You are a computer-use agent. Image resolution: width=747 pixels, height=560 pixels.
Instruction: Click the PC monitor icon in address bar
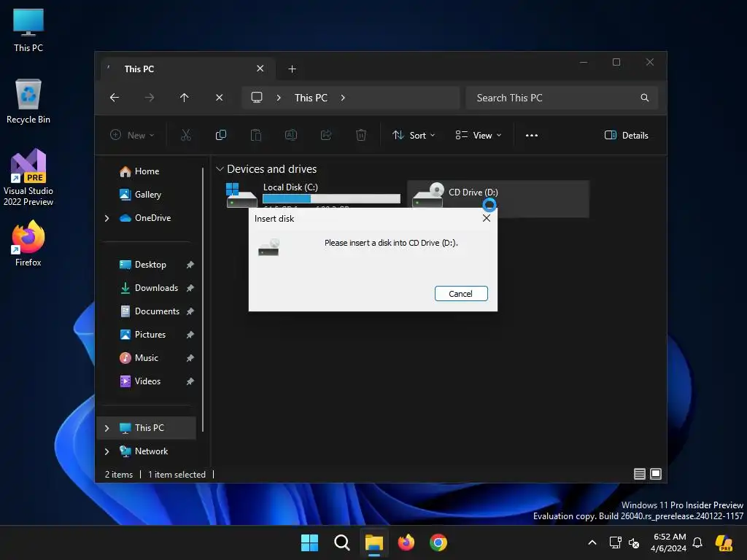click(257, 98)
